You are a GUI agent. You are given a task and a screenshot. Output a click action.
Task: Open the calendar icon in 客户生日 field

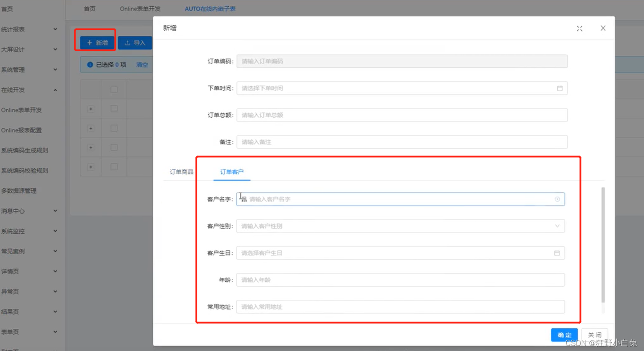click(557, 253)
